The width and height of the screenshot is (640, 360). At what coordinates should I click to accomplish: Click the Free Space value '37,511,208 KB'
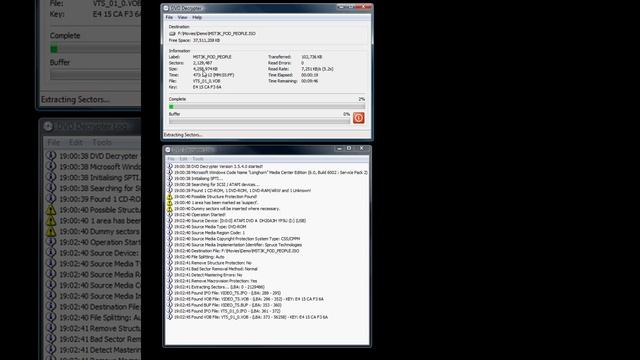206,40
